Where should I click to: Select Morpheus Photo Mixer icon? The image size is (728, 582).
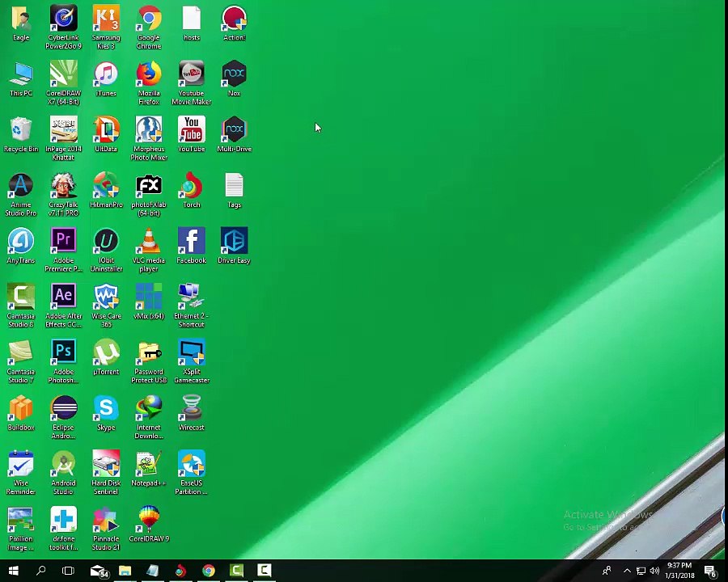pos(149,130)
